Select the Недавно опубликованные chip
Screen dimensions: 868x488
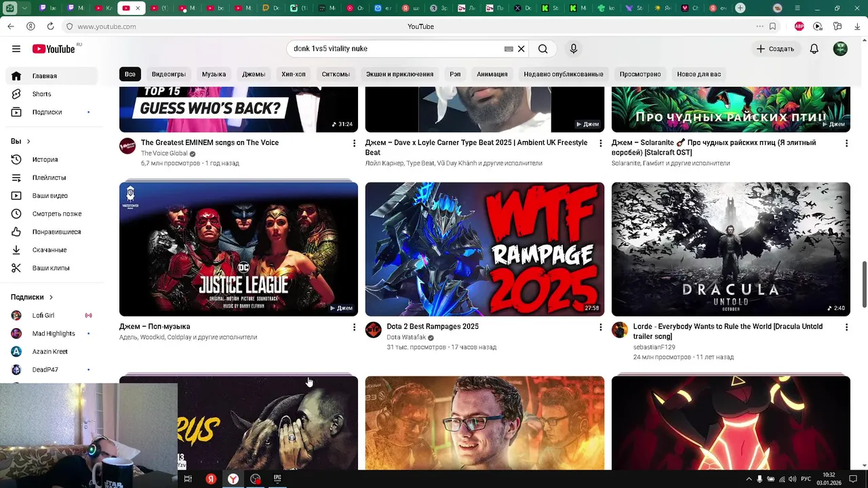pos(564,74)
